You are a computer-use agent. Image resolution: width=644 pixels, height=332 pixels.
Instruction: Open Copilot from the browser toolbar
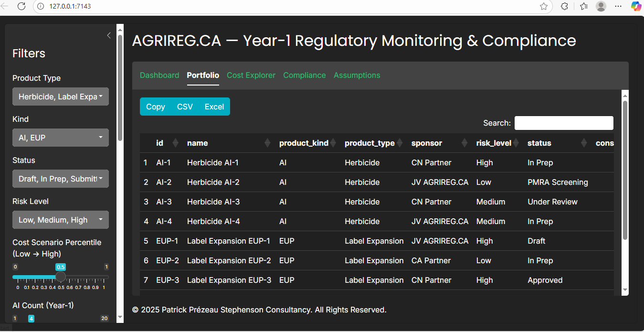[x=636, y=7]
